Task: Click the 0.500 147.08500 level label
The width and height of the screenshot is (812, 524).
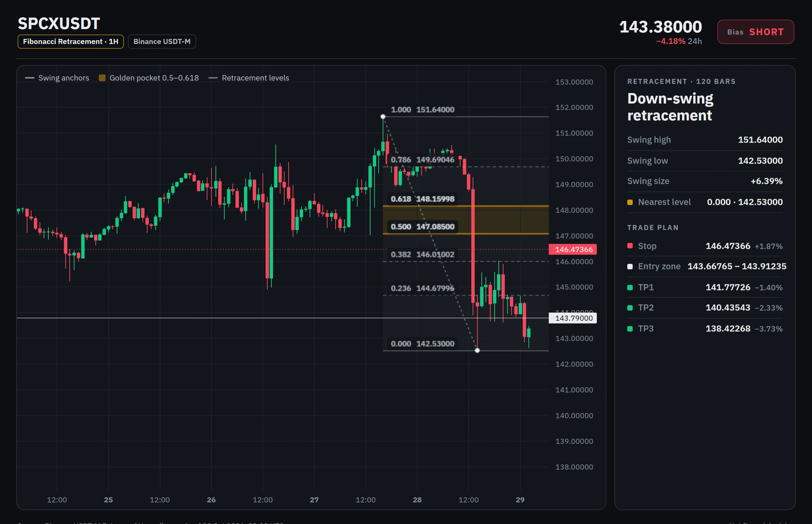Action: (x=423, y=227)
